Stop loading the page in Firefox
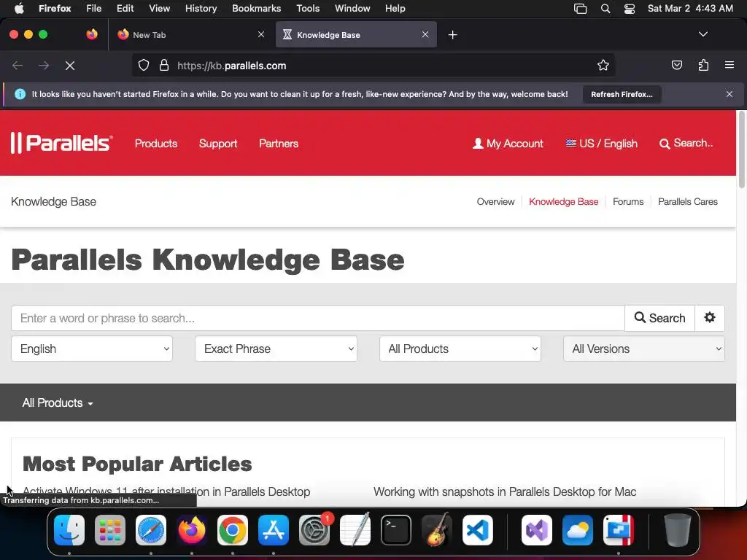The height and width of the screenshot is (560, 747). (x=70, y=66)
